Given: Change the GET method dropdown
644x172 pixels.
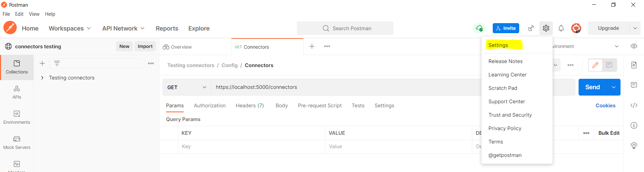Looking at the screenshot, I should (187, 87).
